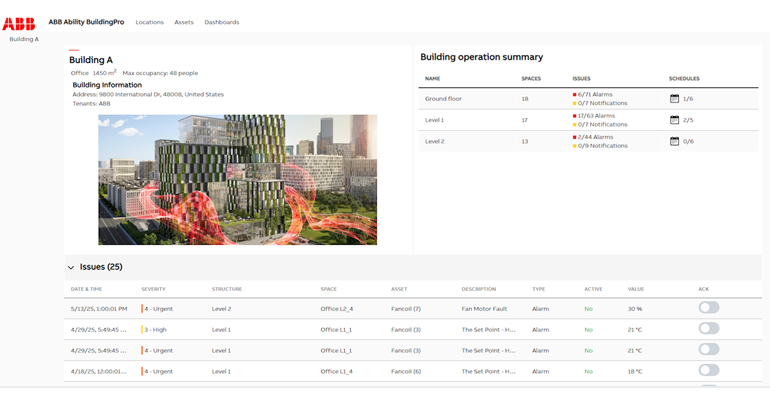Open the Assets menu
This screenshot has width=770, height=400.
[184, 22]
